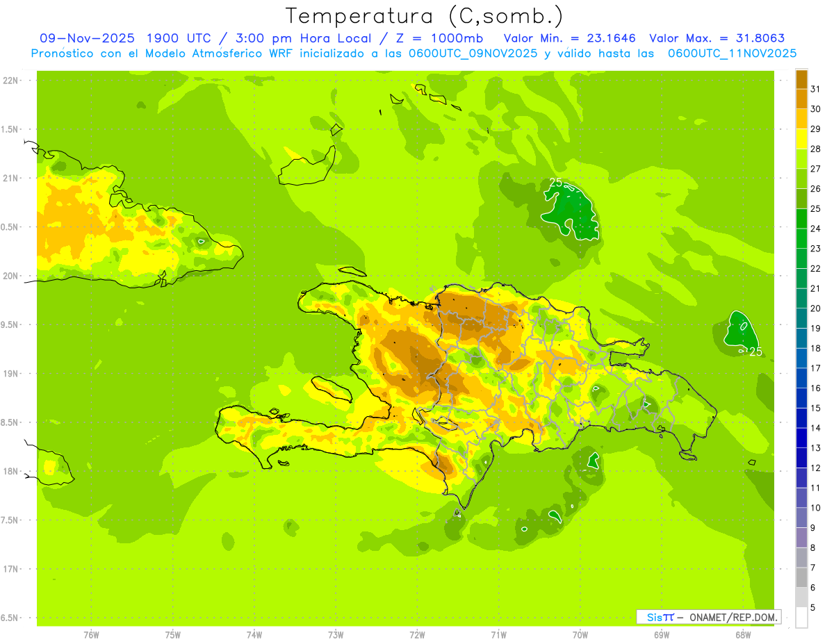Pick the blue swatch between 16 and 17
Viewport: 834px width, 644px height.
click(801, 378)
